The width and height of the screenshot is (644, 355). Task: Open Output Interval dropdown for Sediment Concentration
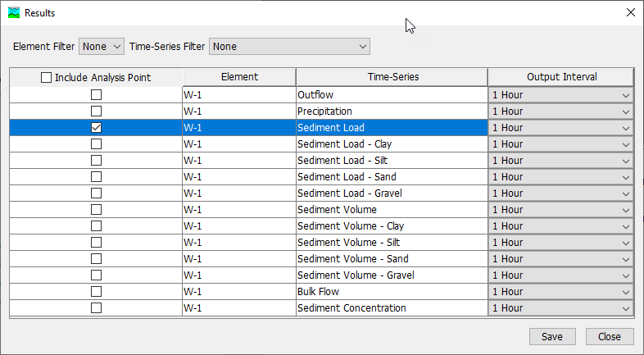(560, 308)
